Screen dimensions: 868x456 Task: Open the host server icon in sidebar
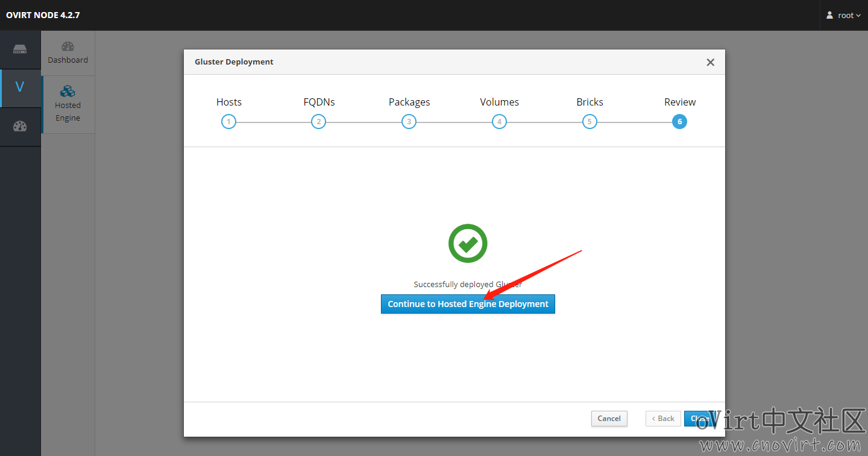(x=20, y=49)
